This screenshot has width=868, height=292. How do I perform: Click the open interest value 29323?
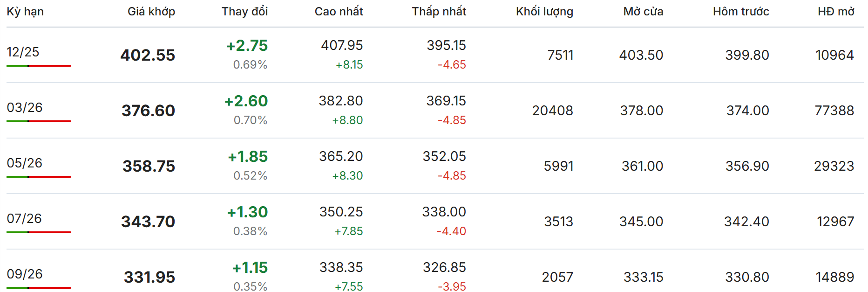click(x=834, y=166)
